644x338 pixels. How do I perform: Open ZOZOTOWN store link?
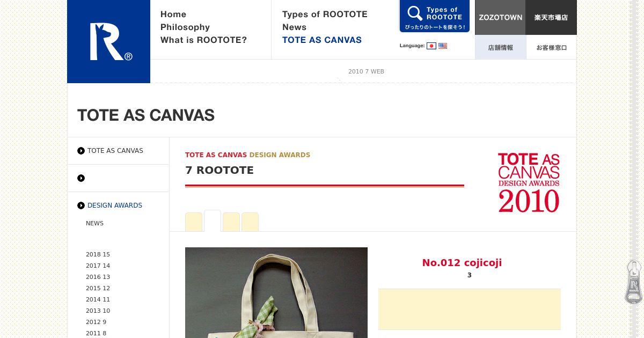click(500, 17)
